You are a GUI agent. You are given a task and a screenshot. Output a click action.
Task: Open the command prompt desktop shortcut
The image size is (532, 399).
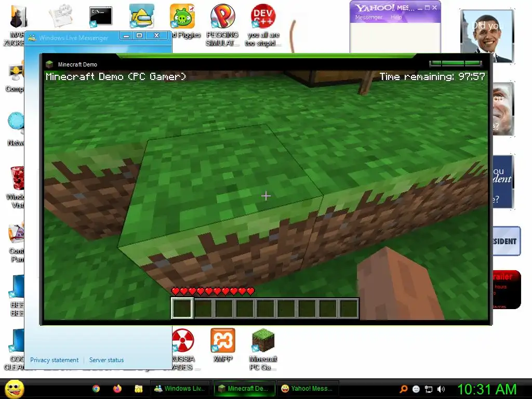[x=100, y=16]
